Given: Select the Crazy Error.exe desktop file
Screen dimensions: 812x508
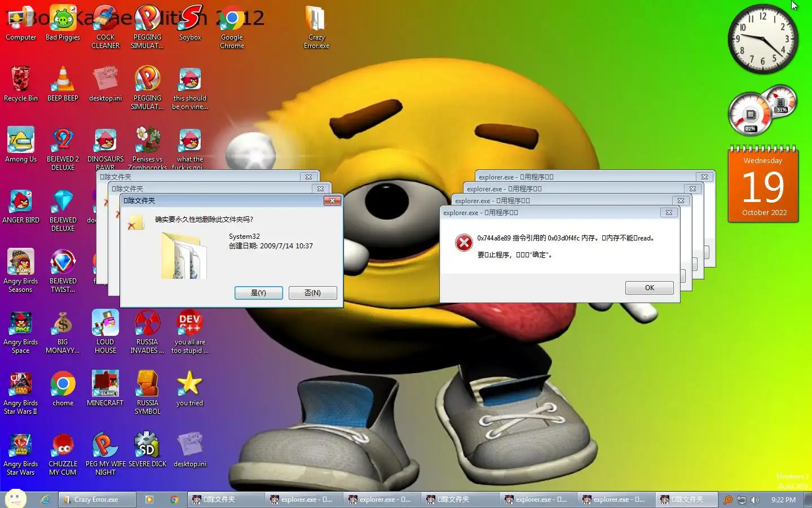Looking at the screenshot, I should 316,28.
